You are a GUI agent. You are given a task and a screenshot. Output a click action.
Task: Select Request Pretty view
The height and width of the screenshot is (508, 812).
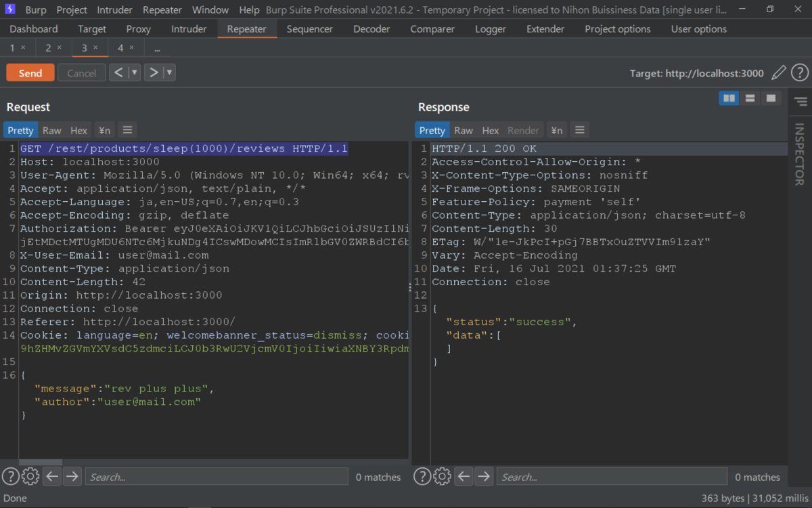tap(21, 130)
